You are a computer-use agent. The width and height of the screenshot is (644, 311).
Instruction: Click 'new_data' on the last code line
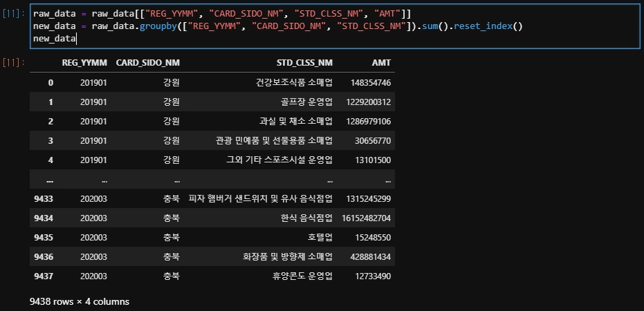[x=54, y=39]
